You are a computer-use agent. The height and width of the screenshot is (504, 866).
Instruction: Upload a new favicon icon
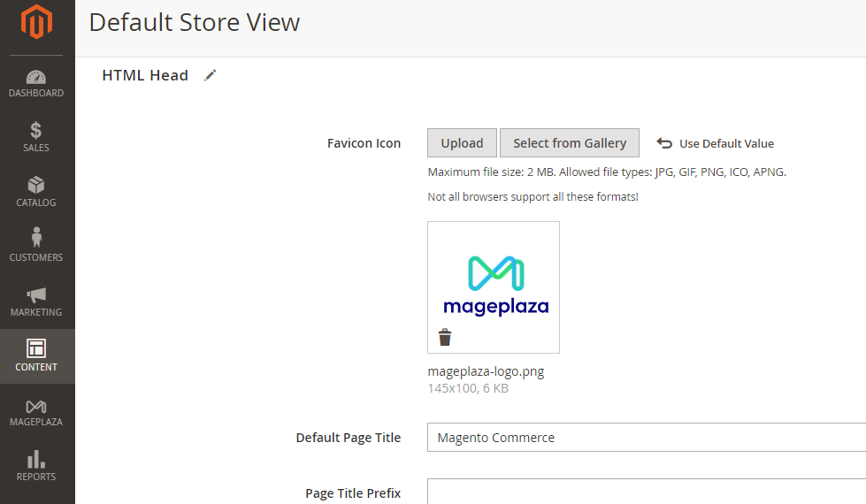point(462,143)
